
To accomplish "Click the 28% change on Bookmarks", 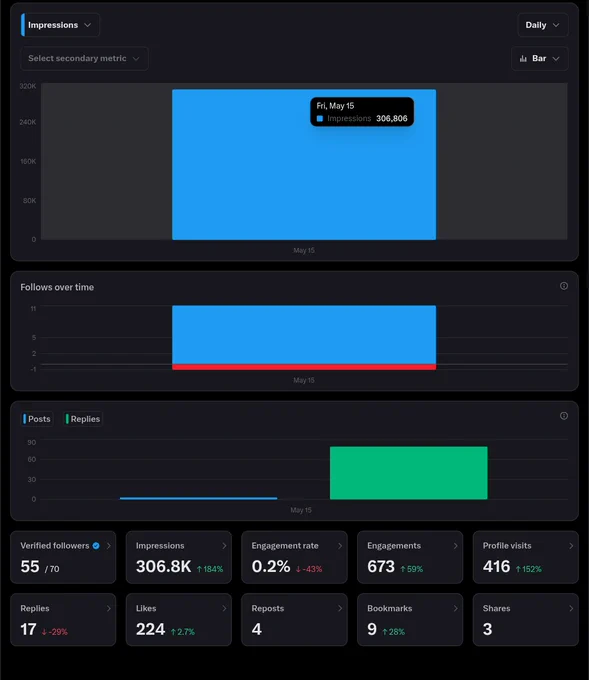I will coord(393,632).
